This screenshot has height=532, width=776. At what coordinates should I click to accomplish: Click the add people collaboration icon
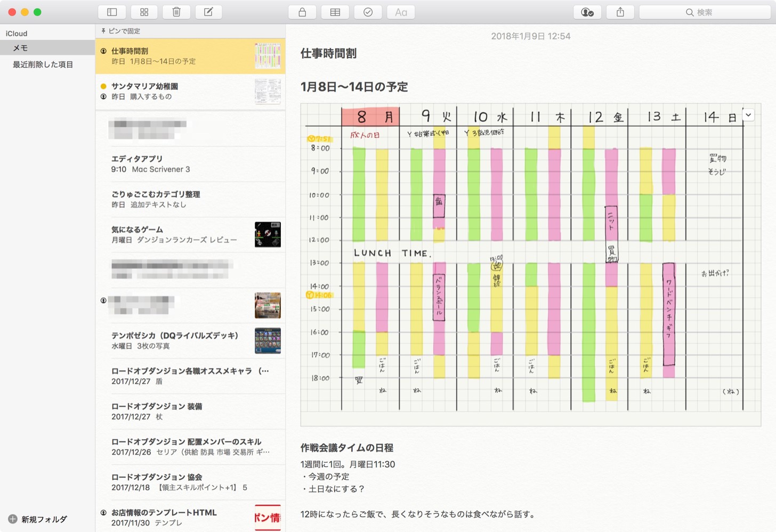click(x=587, y=12)
